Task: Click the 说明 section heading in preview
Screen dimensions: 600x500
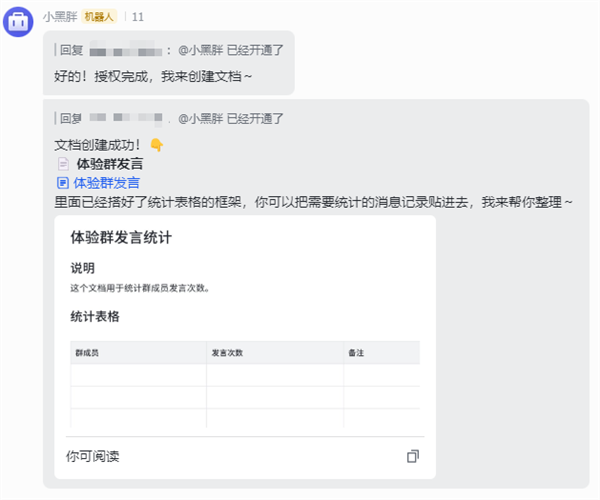Action: click(82, 268)
